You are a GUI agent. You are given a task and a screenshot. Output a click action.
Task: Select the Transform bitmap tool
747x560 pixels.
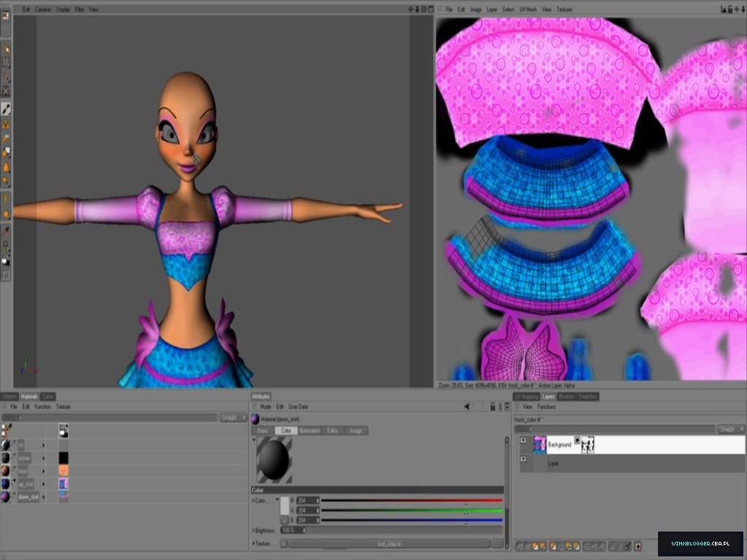click(x=6, y=90)
